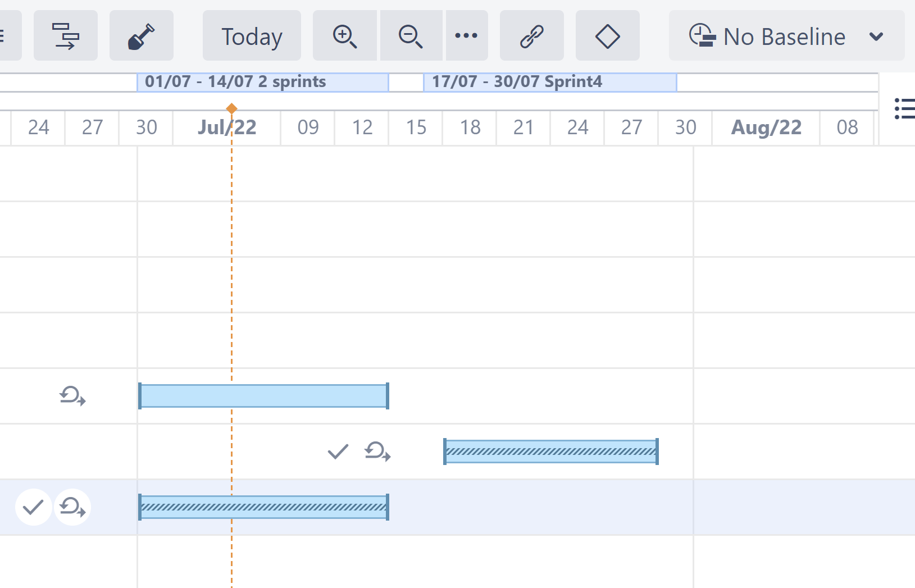This screenshot has height=588, width=915.
Task: Zoom in on the Gantt timeline
Action: [344, 36]
